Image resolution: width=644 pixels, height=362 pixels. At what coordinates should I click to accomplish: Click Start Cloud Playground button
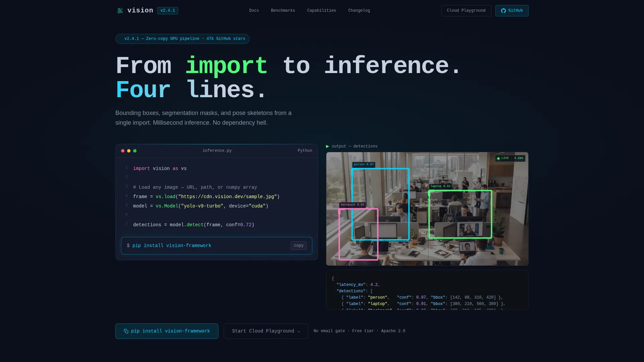tap(266, 331)
